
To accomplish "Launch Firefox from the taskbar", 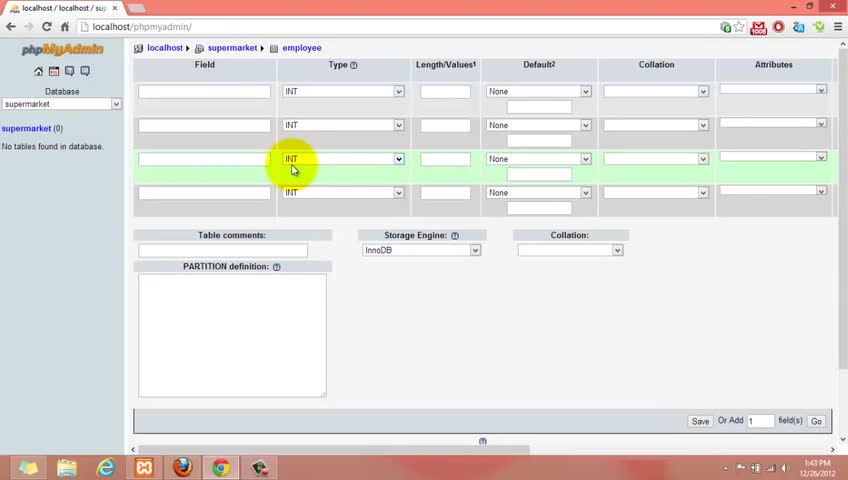I will (183, 468).
